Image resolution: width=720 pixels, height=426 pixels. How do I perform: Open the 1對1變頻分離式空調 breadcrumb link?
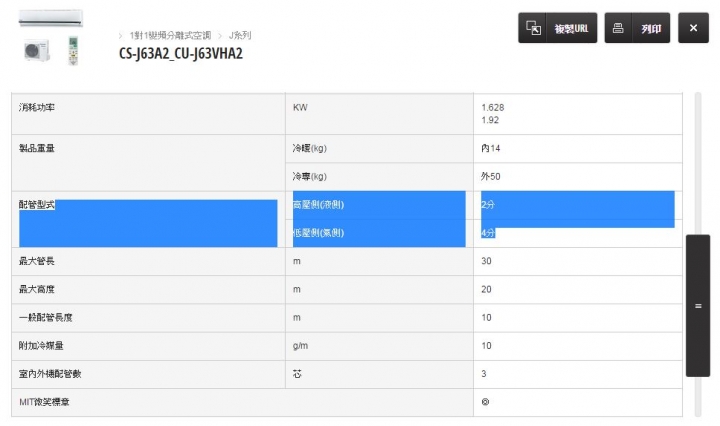coord(170,35)
